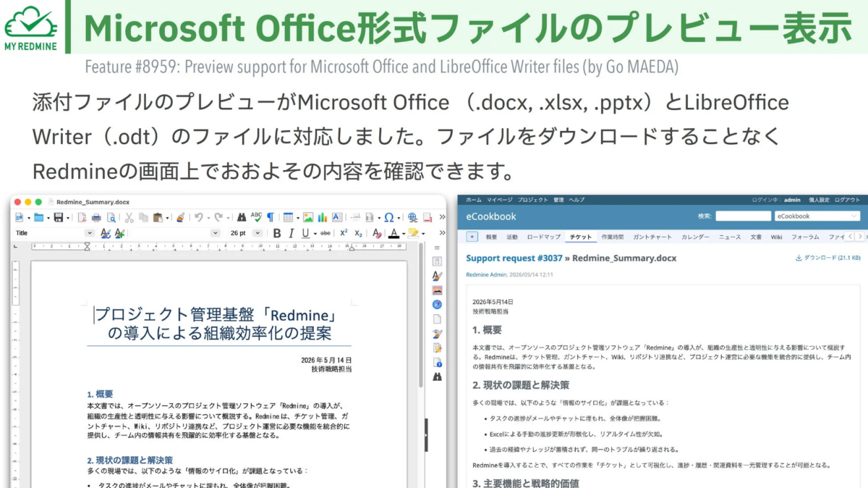Viewport: 868px width, 488px height.
Task: Click the Insert Special Character omega icon
Action: click(x=388, y=216)
